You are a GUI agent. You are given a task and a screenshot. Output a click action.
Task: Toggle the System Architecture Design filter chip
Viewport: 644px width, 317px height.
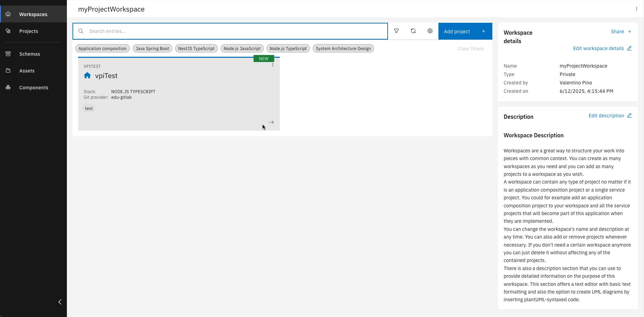coord(343,48)
